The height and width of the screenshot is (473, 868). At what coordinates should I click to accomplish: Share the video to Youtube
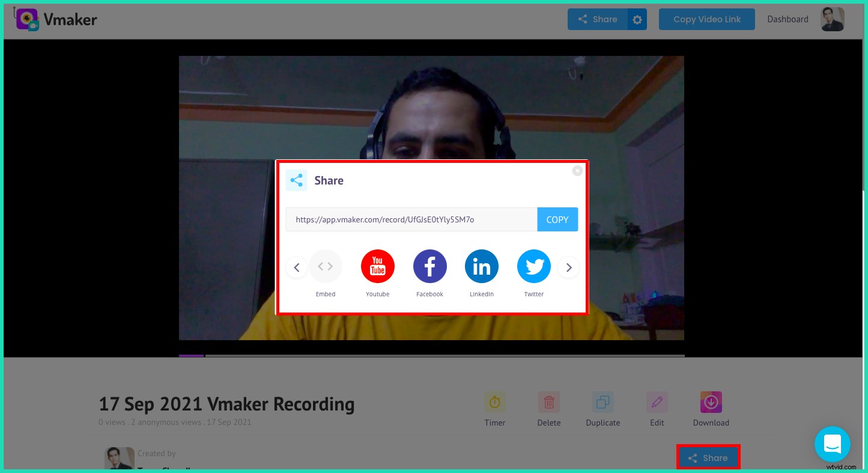point(377,266)
